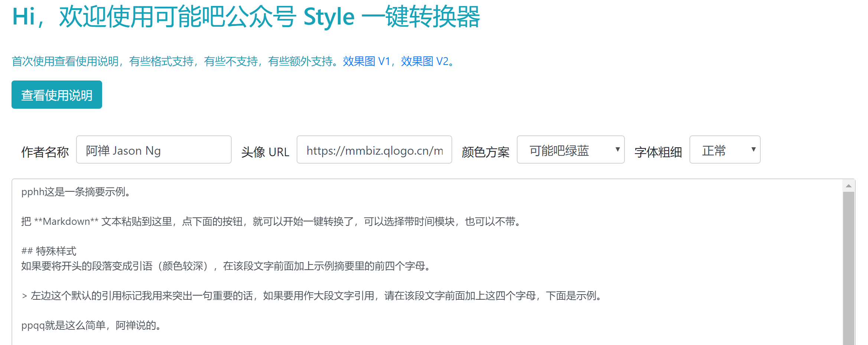This screenshot has height=345, width=868.
Task: Focus the 作者名称 input field
Action: tap(154, 150)
